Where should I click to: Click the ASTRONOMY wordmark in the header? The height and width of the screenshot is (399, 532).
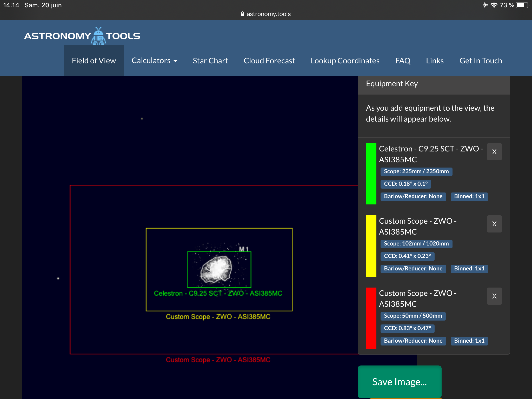57,36
